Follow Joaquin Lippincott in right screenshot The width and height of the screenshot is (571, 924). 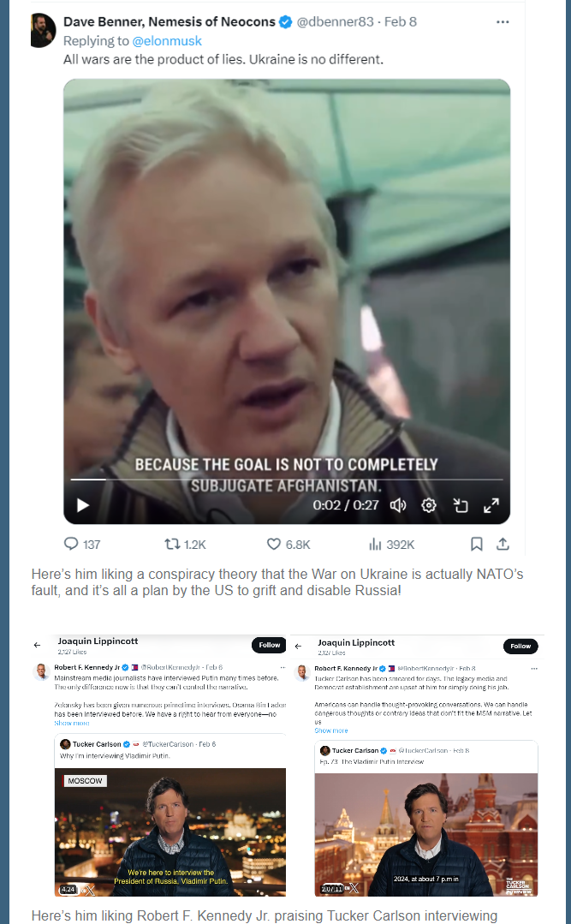tap(520, 646)
